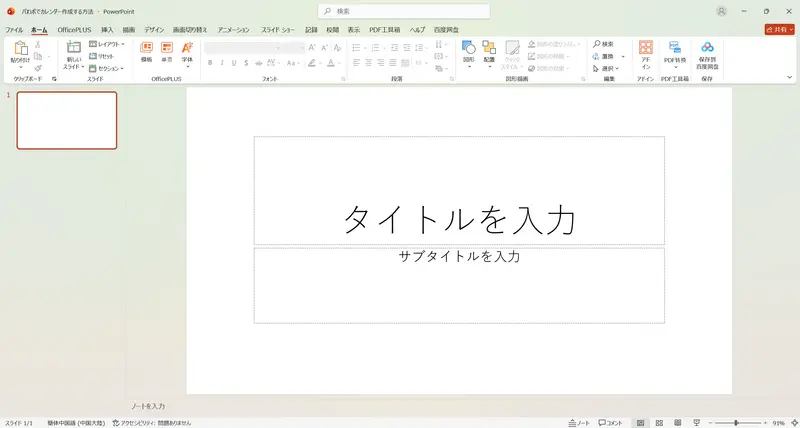Open the OfficePLUS 模板 templates icon
800x428 pixels.
(x=146, y=48)
